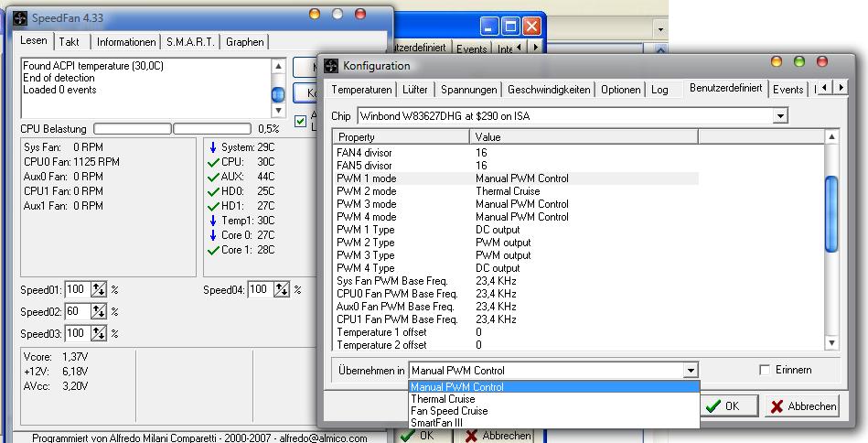Click the blue arrow next to Core 0
Image resolution: width=868 pixels, height=443 pixels.
[x=213, y=235]
